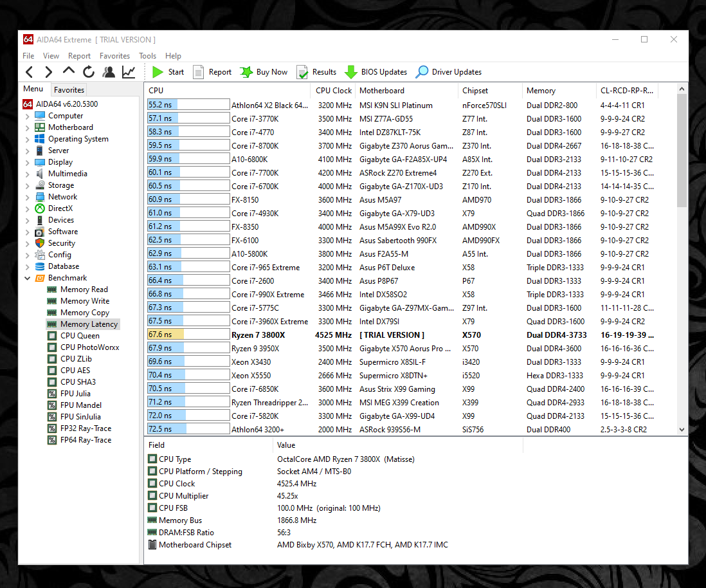Open the user profile icon in toolbar
The width and height of the screenshot is (706, 588).
[109, 71]
